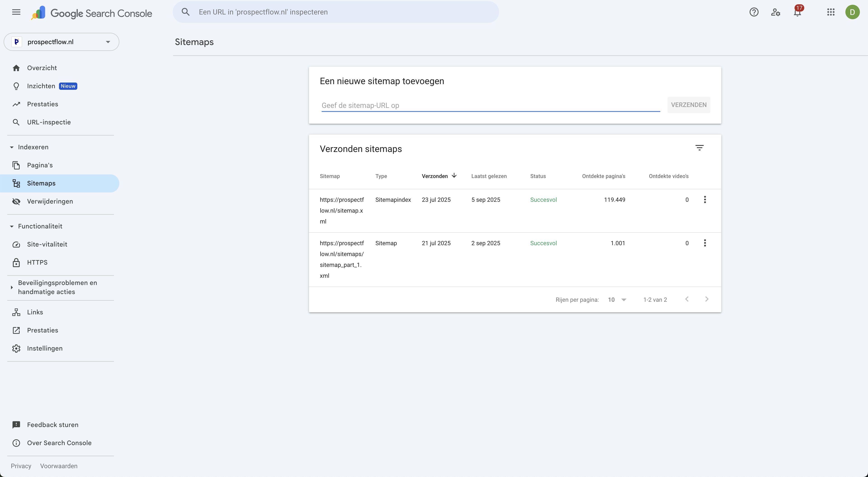The image size is (868, 477).
Task: Click the Laatst gelezen column header
Action: pyautogui.click(x=489, y=176)
